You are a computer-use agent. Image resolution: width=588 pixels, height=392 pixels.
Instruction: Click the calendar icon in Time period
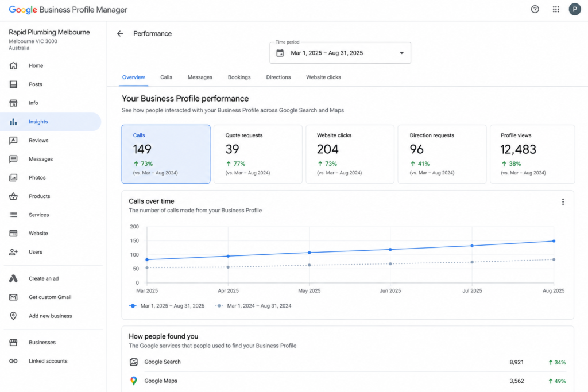click(x=280, y=53)
